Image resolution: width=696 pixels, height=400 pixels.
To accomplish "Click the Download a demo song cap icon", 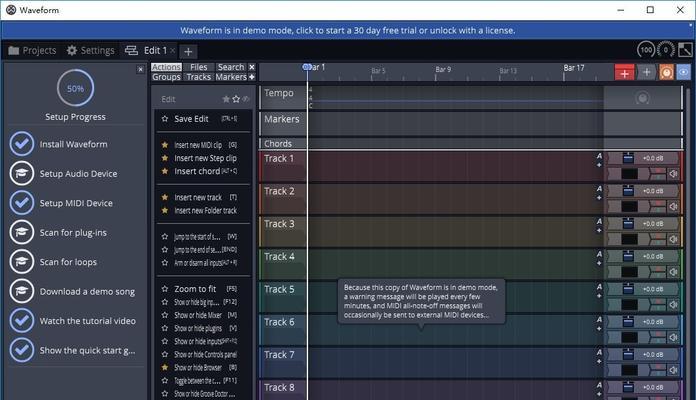I will [22, 291].
